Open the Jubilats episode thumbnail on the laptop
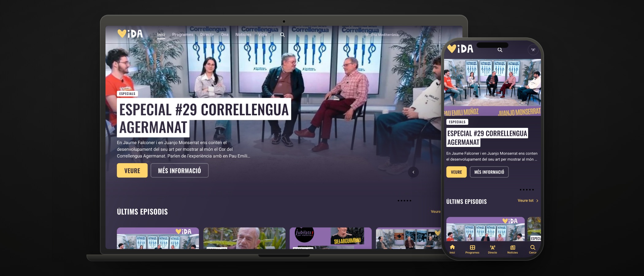 (x=331, y=238)
